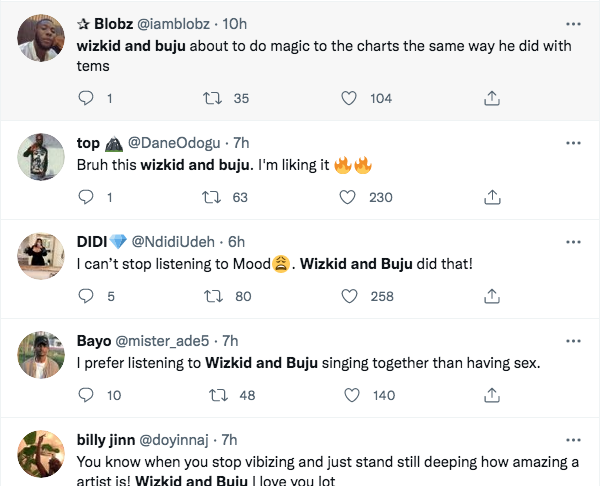The width and height of the screenshot is (600, 486).
Task: Open more options on Blobz's tweet
Action: pyautogui.click(x=573, y=23)
